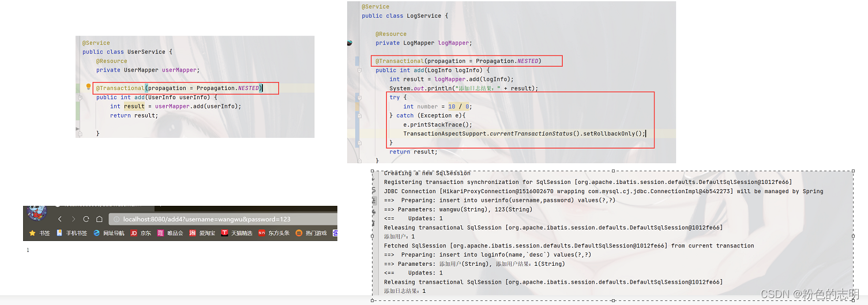Click the site info icon in address bar

(117, 219)
